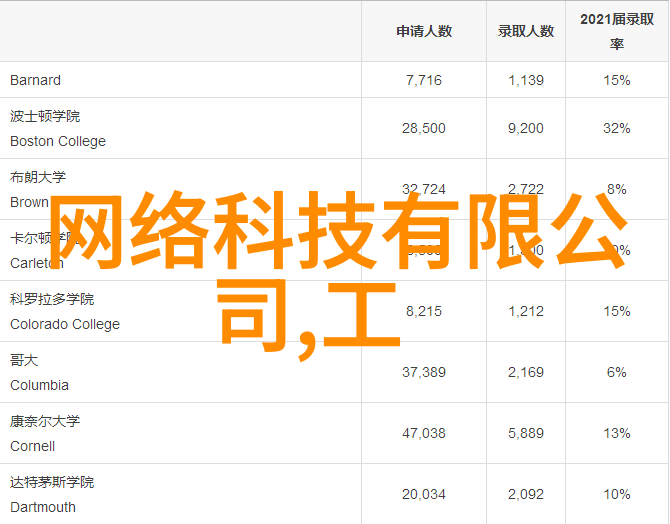
Task: Click Brown admitted value 2,722
Action: tap(526, 189)
